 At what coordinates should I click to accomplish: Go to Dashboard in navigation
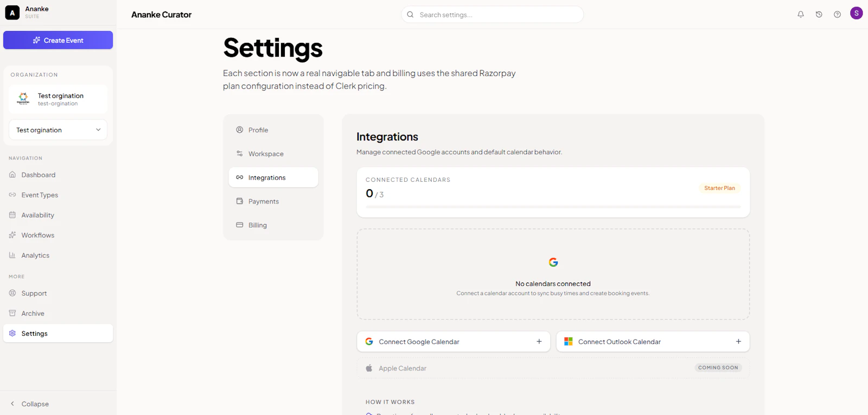(58, 175)
